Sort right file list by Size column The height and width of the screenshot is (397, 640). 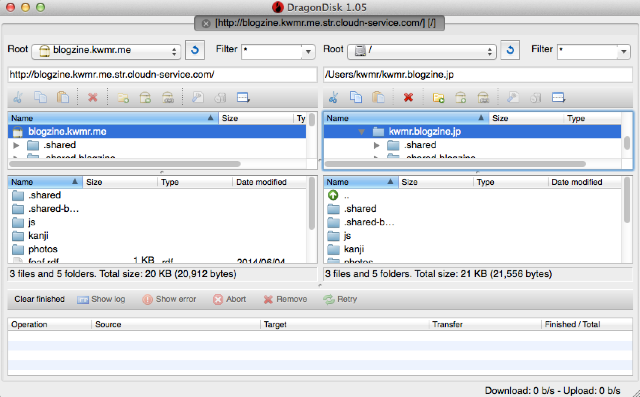pos(435,182)
